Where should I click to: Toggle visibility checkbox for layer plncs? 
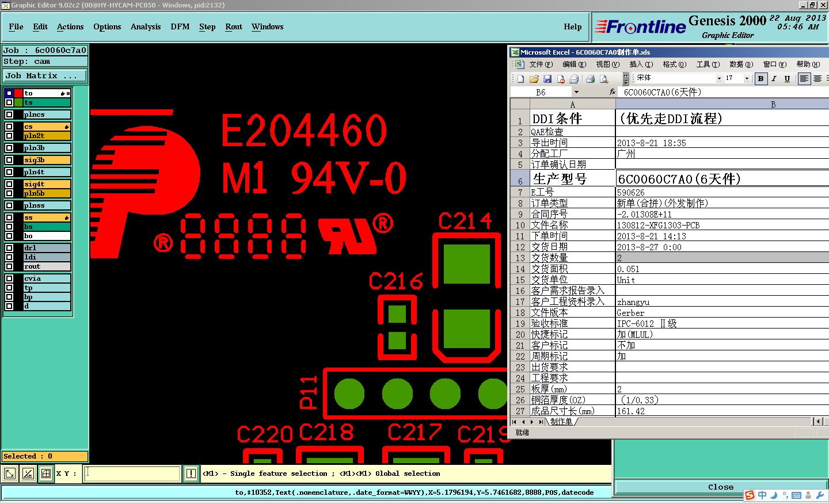pos(9,114)
